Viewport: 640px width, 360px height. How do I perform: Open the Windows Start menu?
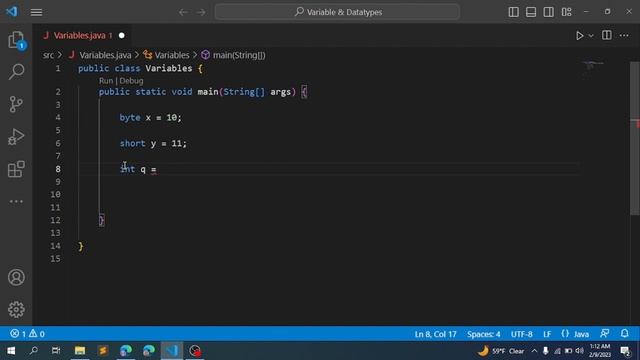[11, 351]
